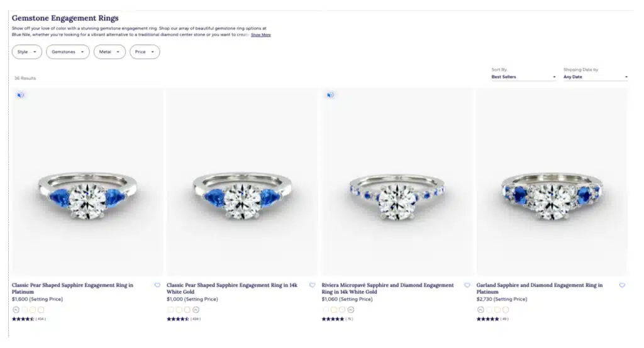
Task: Click Show More in the description
Action: coord(261,35)
